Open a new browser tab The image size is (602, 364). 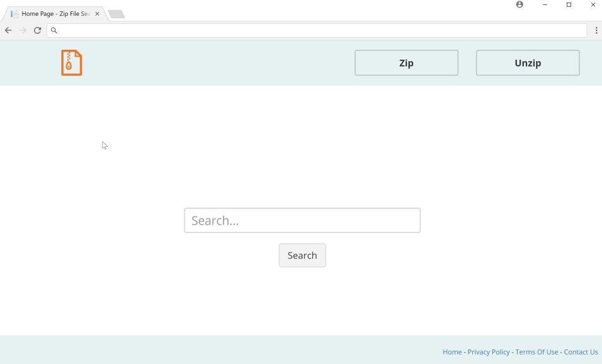[x=116, y=13]
